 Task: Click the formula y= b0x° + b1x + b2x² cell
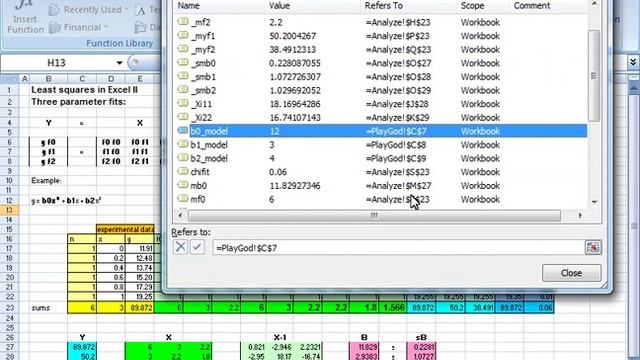[66, 200]
